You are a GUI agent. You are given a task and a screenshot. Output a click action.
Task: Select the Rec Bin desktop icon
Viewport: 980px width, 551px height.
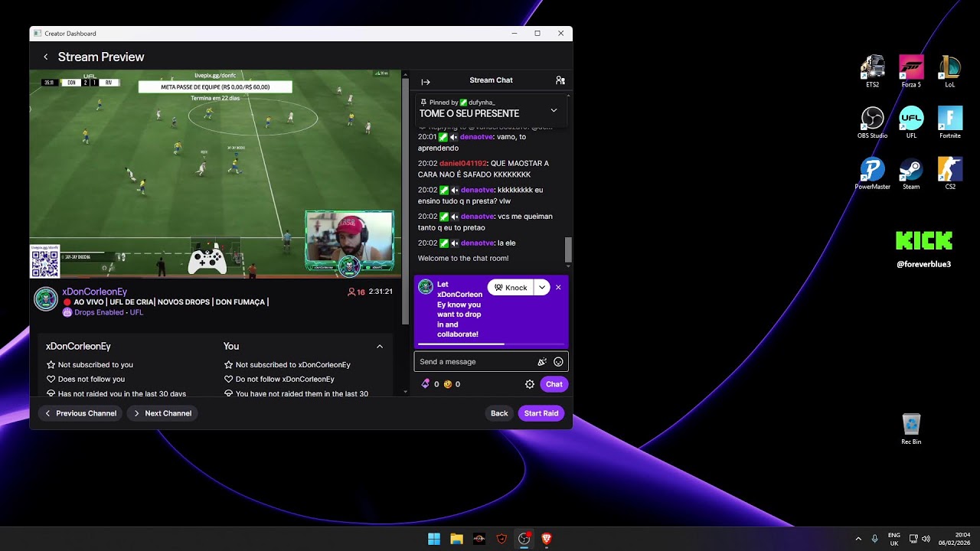911,429
